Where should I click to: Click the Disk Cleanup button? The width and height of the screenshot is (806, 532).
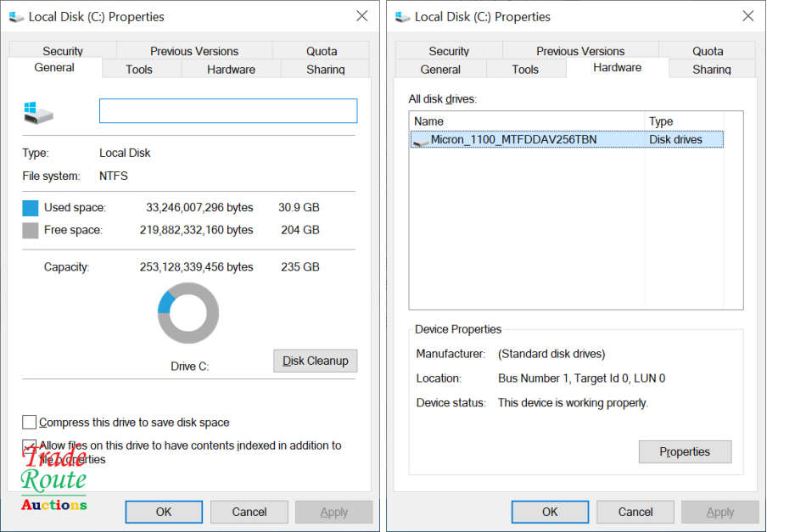[316, 361]
